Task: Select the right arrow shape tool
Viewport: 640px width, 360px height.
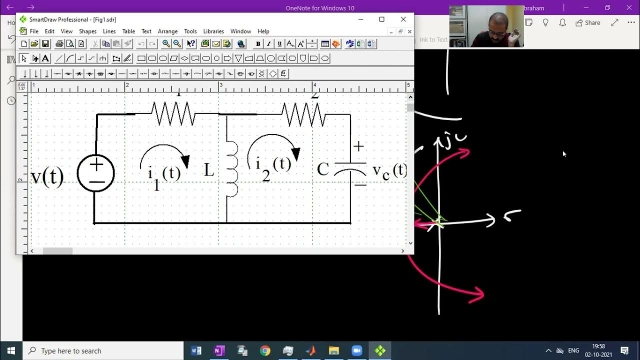Action: click(x=228, y=59)
